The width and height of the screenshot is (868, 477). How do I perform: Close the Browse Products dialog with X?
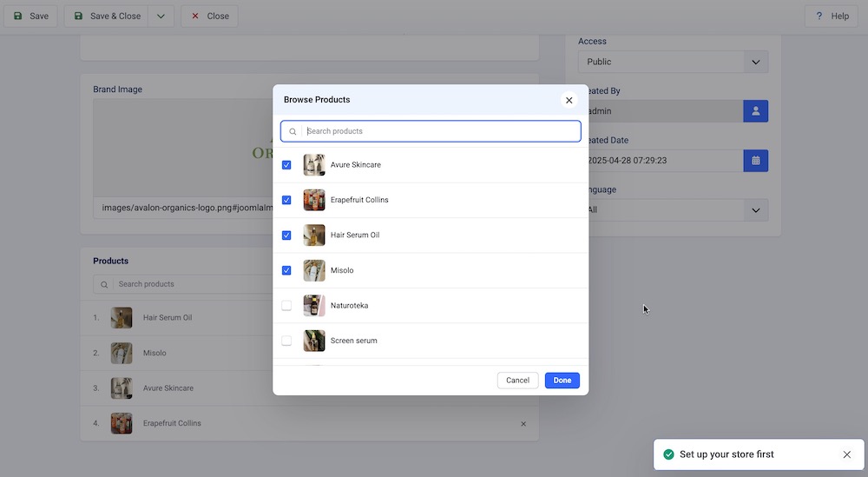(569, 100)
